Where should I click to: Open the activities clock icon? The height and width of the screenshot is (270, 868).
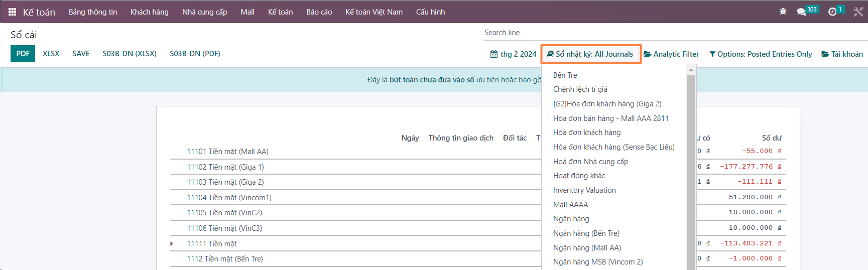pos(832,12)
